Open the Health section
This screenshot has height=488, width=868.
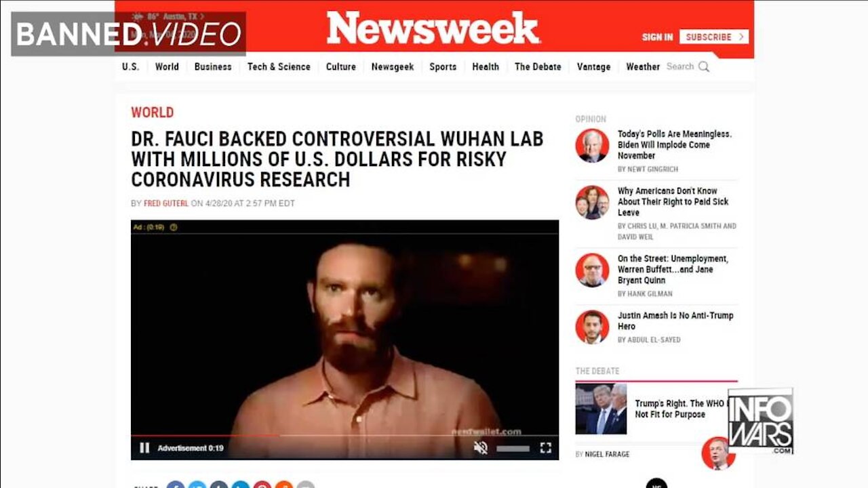[486, 66]
